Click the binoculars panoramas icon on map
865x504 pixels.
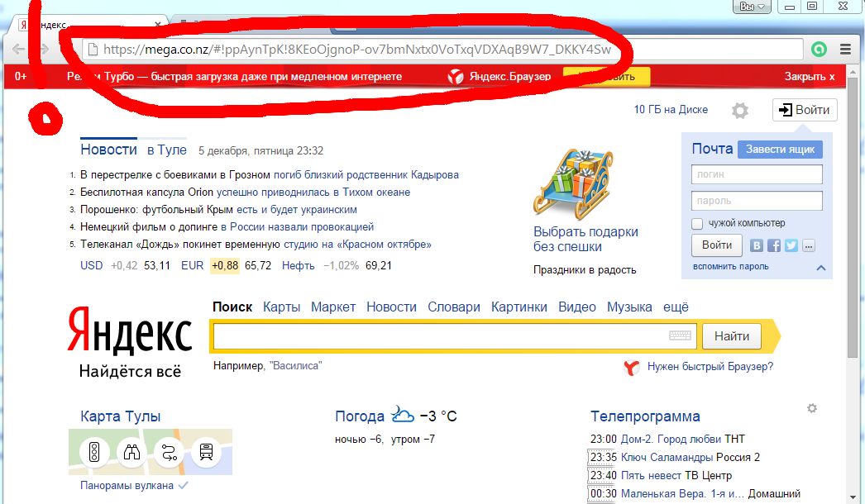pos(131,452)
